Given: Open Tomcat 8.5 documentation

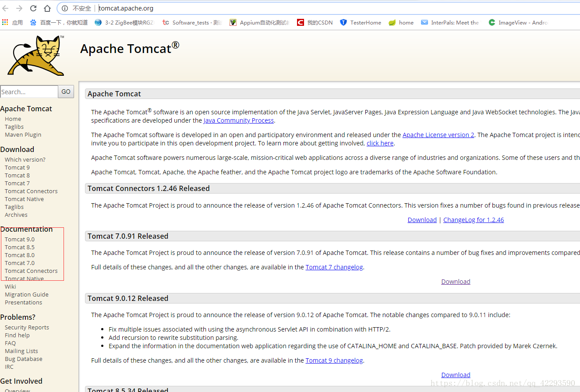Looking at the screenshot, I should pos(19,247).
